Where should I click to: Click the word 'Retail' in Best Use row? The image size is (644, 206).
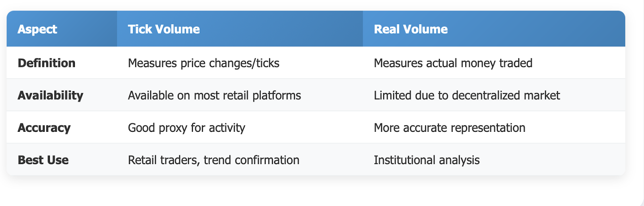point(142,160)
